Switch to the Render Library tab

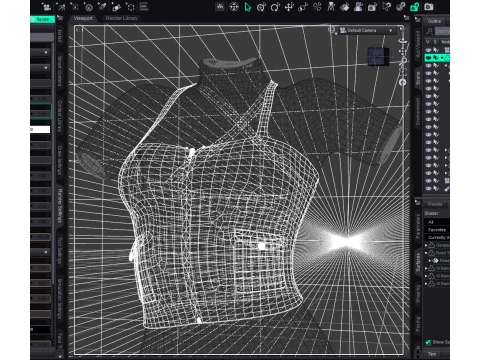click(121, 18)
